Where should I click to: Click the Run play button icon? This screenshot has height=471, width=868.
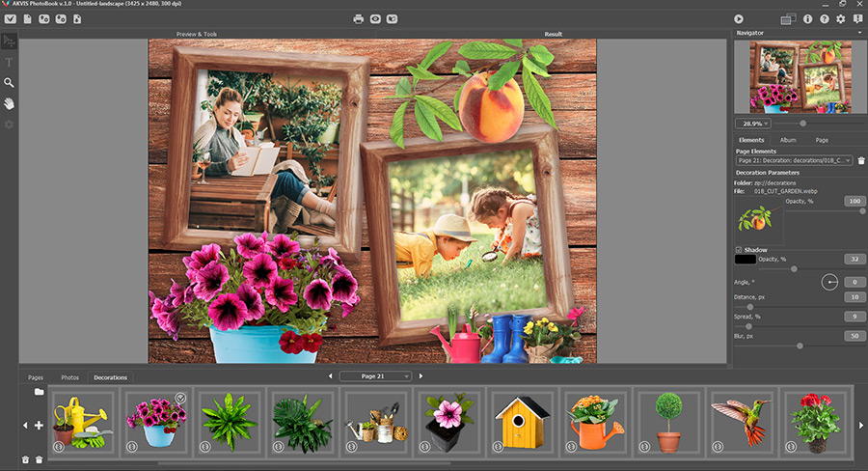pos(739,19)
